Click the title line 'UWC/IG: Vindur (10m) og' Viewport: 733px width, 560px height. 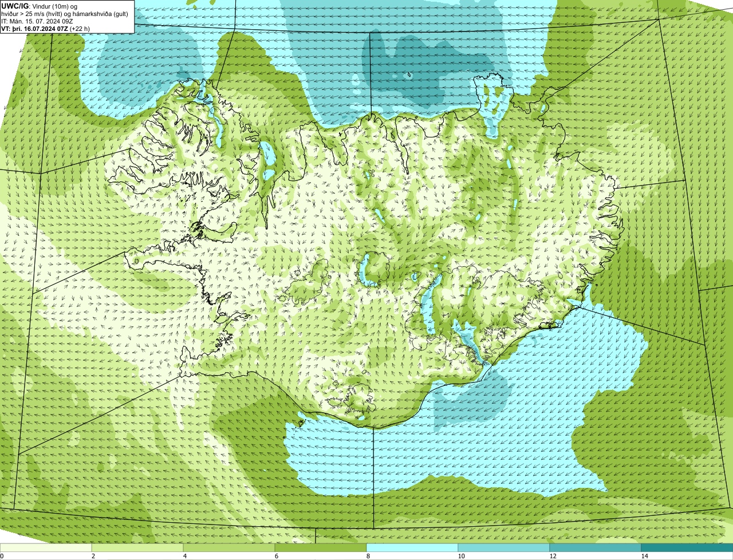pos(40,6)
